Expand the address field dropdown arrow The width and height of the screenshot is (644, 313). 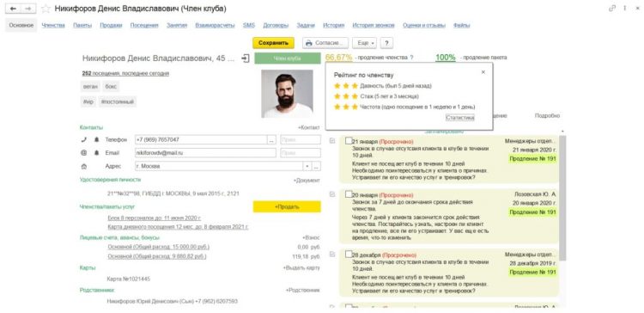pyautogui.click(x=307, y=167)
